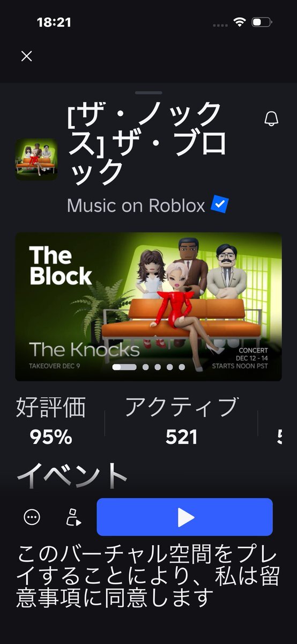
Task: Open the game icon thumbnail
Action: point(36,159)
